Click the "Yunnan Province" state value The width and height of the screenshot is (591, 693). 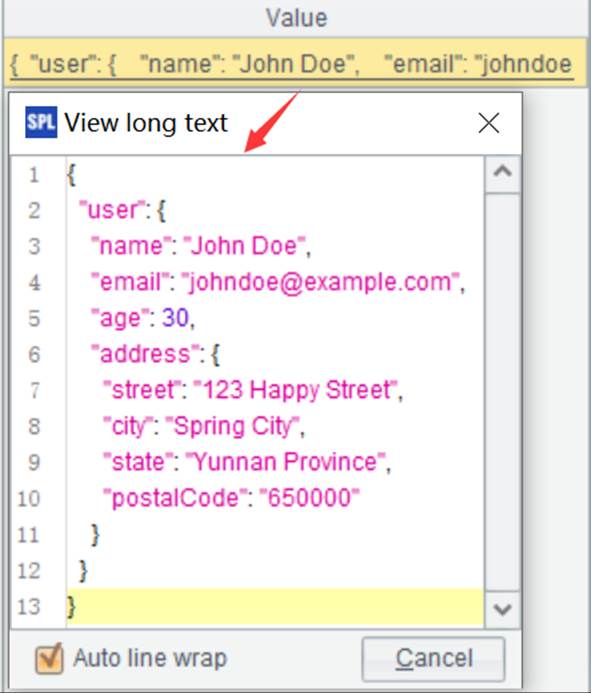[x=285, y=462]
